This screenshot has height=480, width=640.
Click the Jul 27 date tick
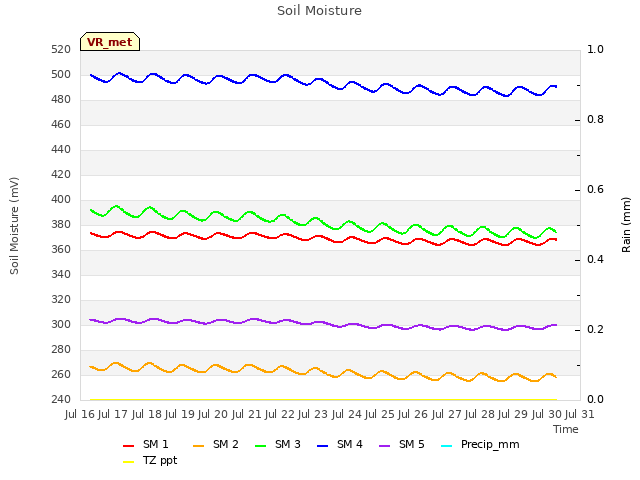coord(447,415)
